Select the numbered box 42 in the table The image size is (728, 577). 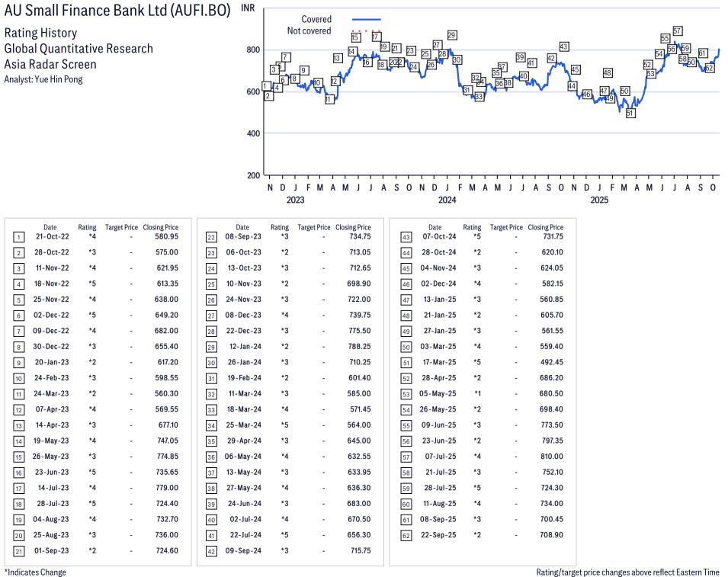pyautogui.click(x=211, y=551)
